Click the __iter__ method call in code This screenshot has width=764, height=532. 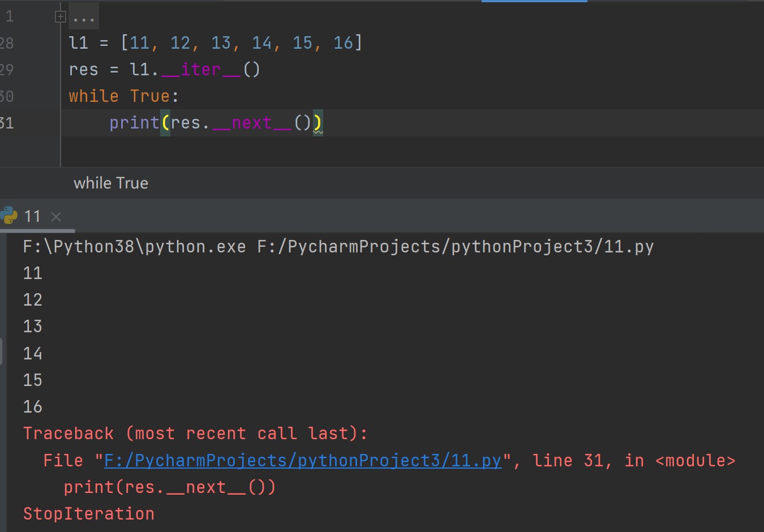point(201,70)
